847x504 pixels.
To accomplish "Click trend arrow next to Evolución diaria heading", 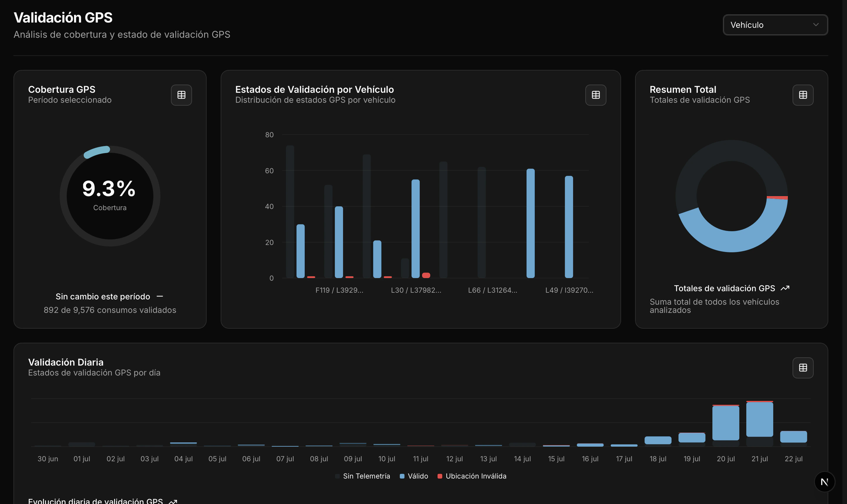I will (x=173, y=502).
